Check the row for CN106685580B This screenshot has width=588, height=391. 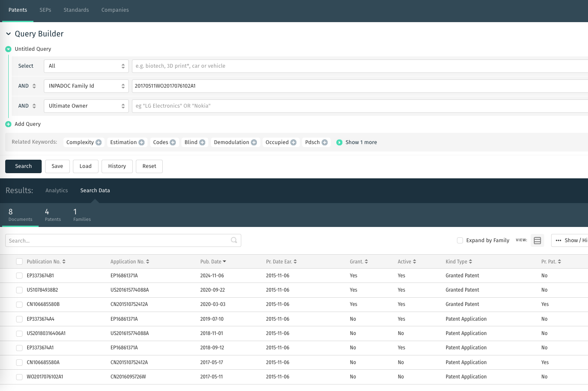pyautogui.click(x=19, y=305)
